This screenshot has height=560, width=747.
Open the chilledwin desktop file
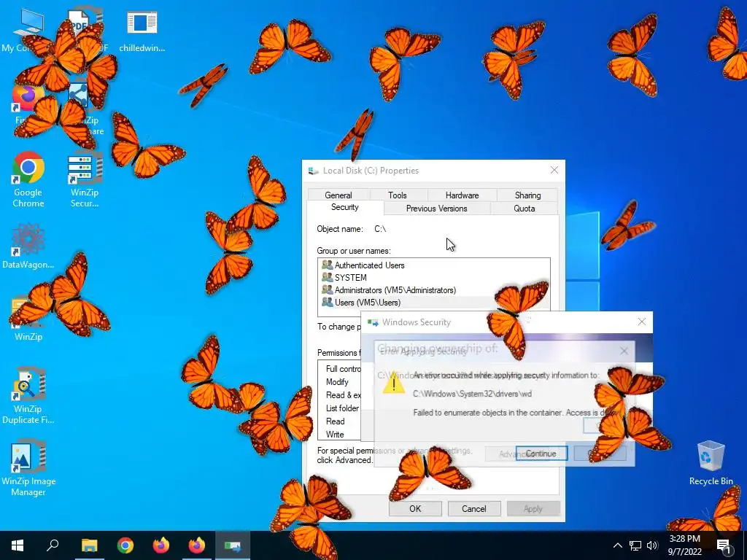pyautogui.click(x=142, y=31)
